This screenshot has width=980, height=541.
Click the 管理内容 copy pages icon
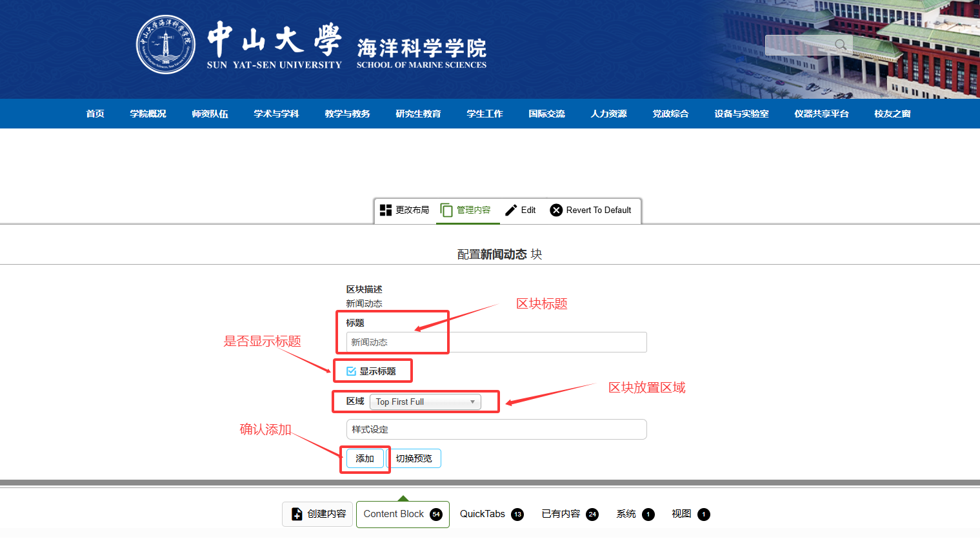[446, 210]
